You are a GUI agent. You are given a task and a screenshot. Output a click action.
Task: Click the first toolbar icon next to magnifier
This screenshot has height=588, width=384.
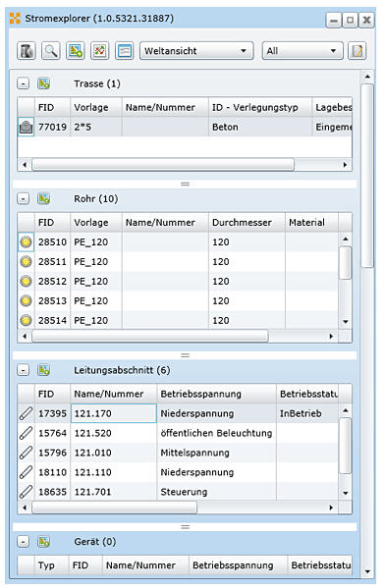coord(27,51)
